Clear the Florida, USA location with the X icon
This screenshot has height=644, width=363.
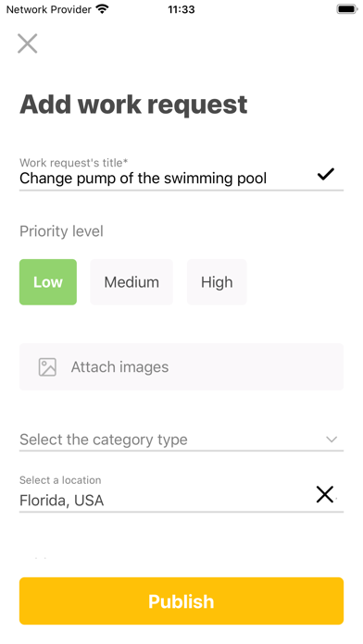coord(325,494)
